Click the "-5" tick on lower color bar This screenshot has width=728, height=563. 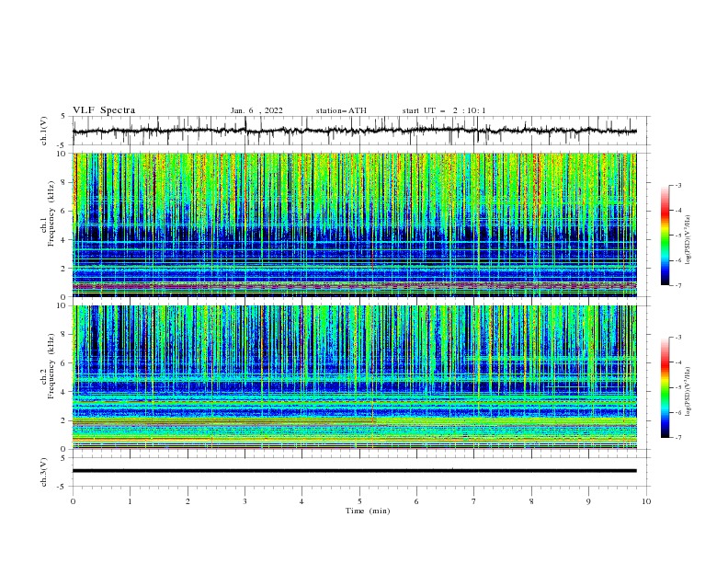click(677, 387)
